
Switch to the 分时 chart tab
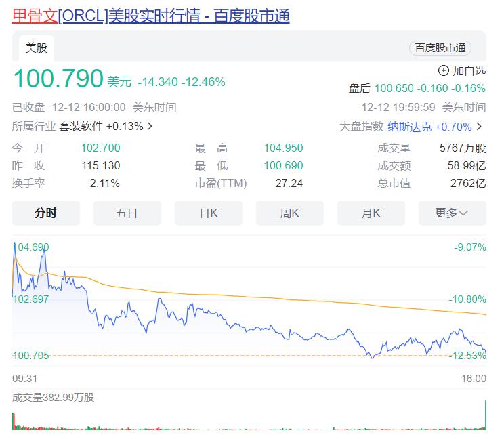pos(45,213)
